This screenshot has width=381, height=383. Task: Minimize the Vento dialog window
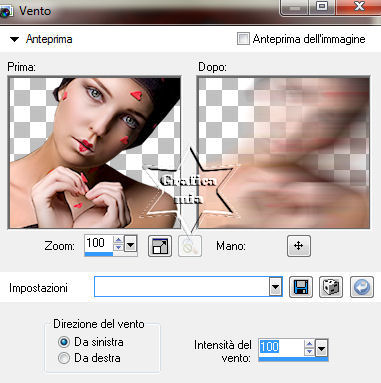coord(295,7)
